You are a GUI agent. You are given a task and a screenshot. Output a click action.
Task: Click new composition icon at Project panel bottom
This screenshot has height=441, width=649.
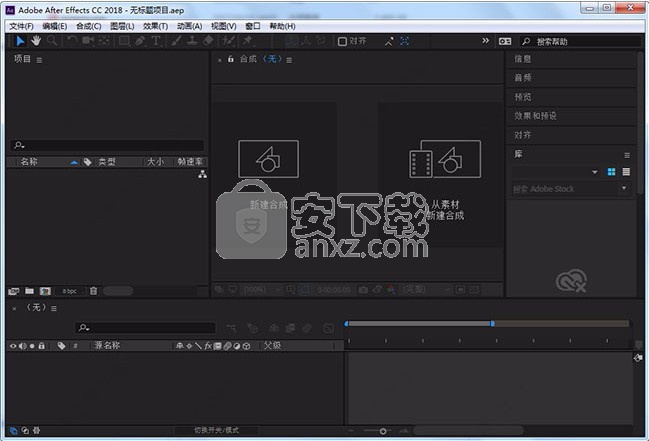point(45,291)
